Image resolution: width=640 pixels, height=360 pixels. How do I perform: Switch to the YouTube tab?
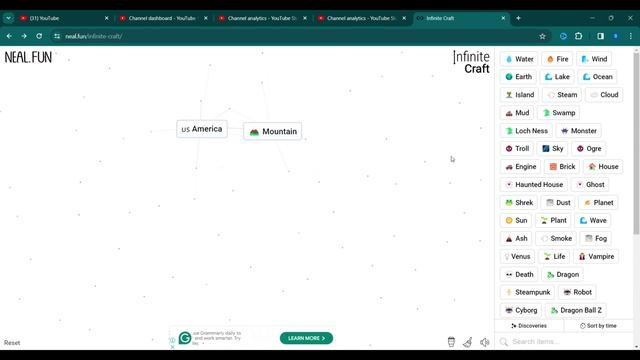point(64,18)
